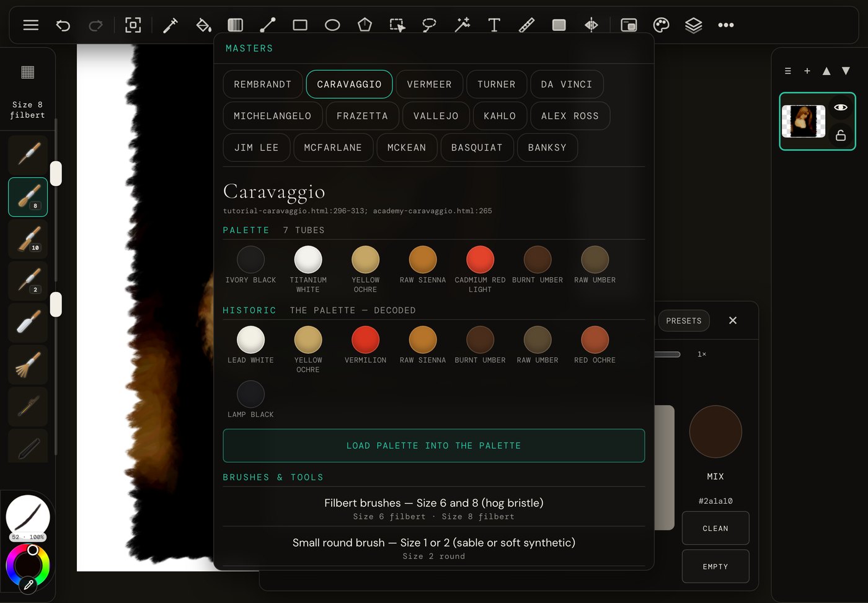Select the rectangle shape tool
Screen dimensions: 868x603
tap(300, 25)
